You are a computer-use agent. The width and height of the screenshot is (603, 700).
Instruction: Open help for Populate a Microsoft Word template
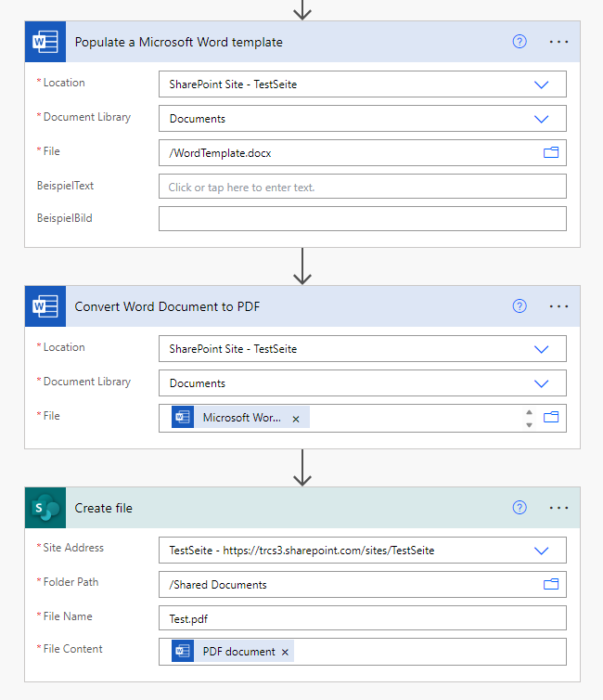point(520,42)
